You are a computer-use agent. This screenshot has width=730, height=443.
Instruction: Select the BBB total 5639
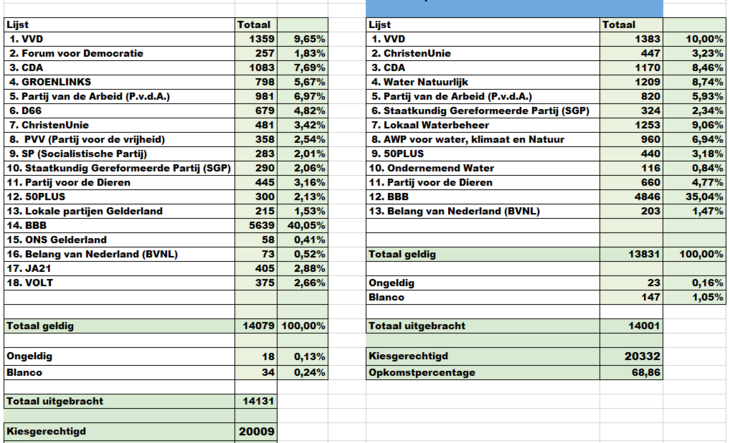[x=256, y=226]
